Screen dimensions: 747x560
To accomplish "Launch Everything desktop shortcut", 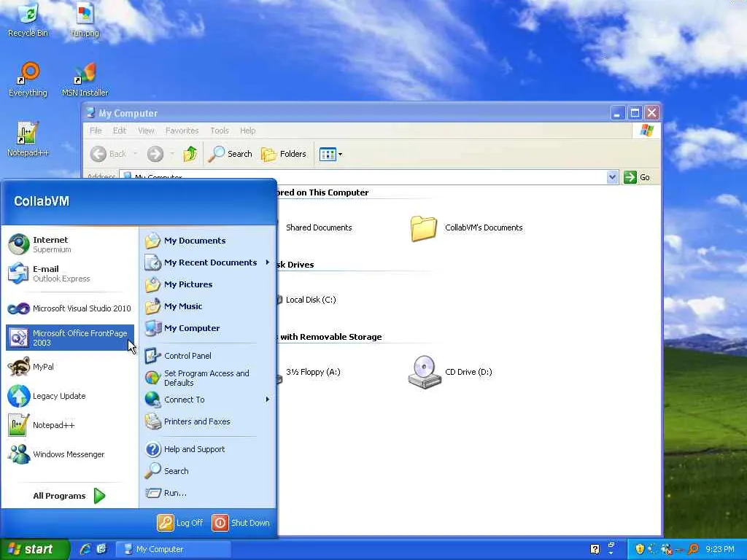I will click(28, 79).
